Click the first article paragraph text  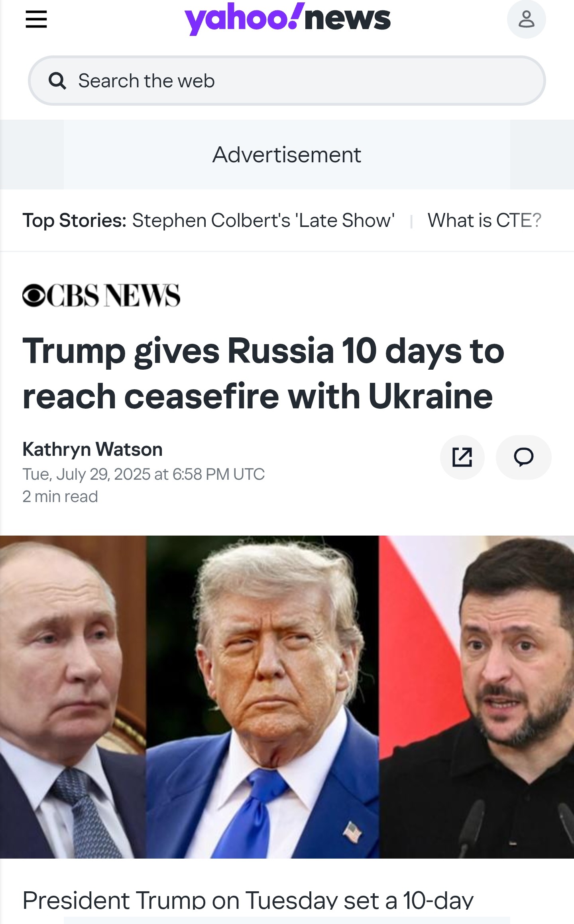(248, 900)
